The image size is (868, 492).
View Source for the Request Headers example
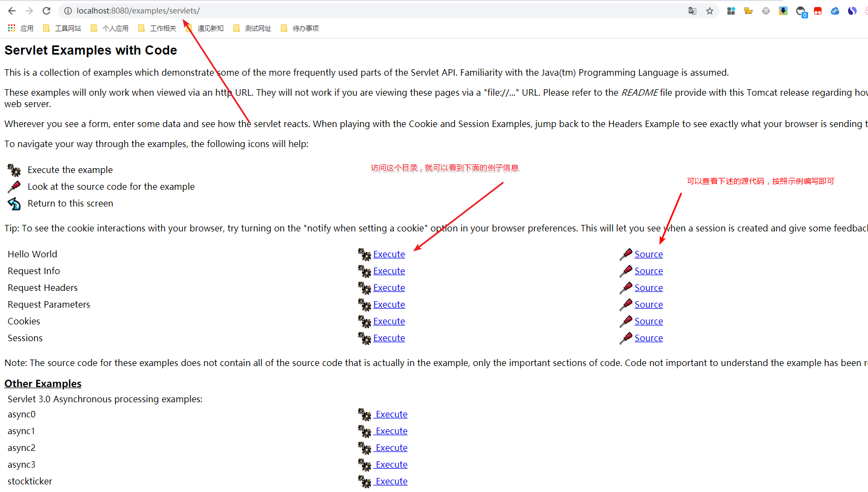tap(649, 288)
